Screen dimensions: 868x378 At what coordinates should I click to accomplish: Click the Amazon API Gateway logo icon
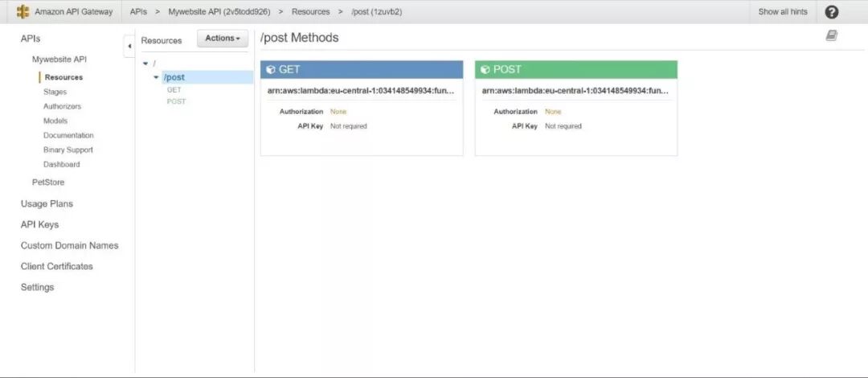click(23, 11)
